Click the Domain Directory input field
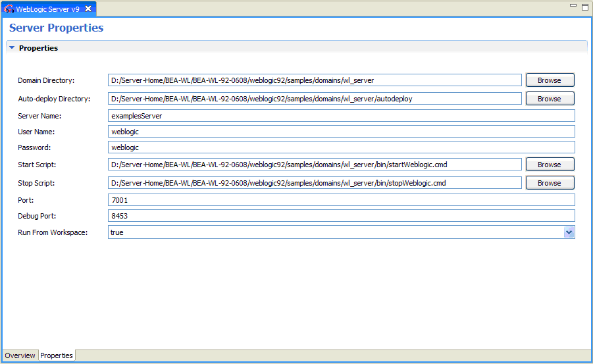Image resolution: width=593 pixels, height=364 pixels. pyautogui.click(x=315, y=80)
